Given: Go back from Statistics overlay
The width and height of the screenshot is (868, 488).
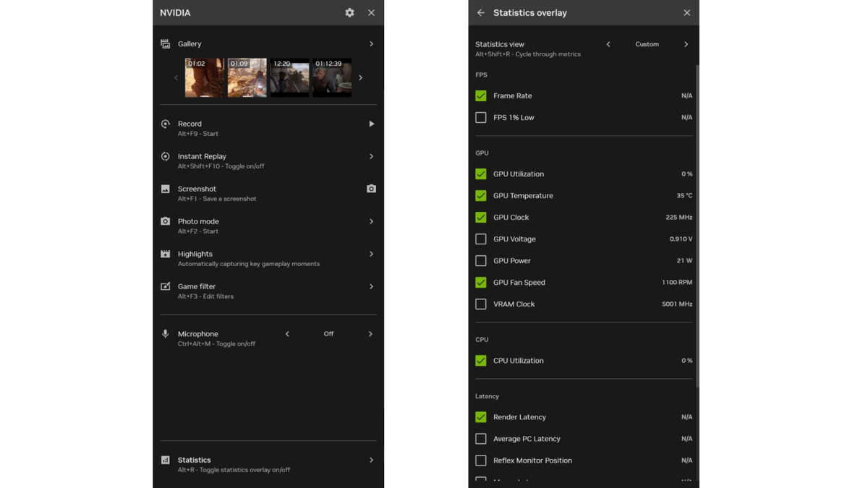Looking at the screenshot, I should (481, 12).
